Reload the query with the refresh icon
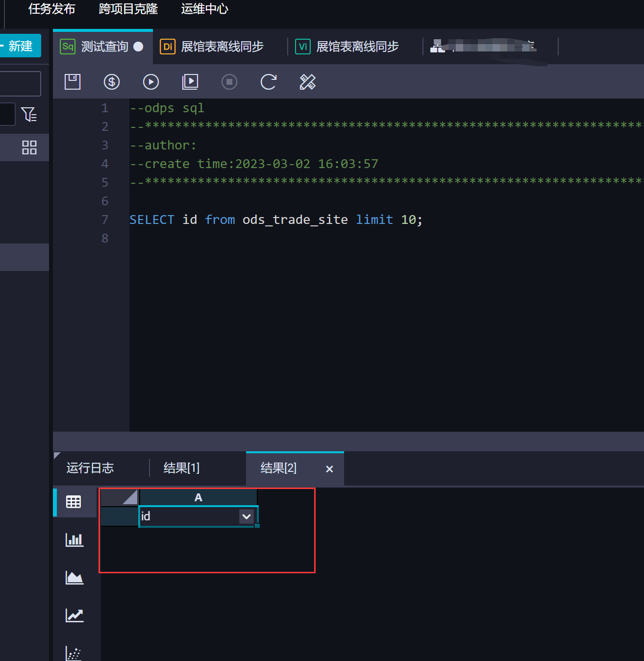Viewport: 644px width, 661px height. (269, 82)
